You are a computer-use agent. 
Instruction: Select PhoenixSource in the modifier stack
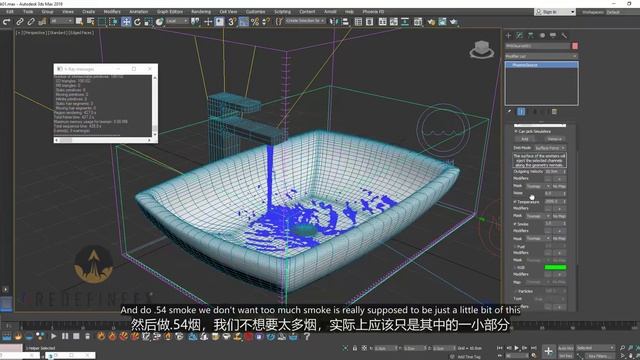[x=541, y=65]
